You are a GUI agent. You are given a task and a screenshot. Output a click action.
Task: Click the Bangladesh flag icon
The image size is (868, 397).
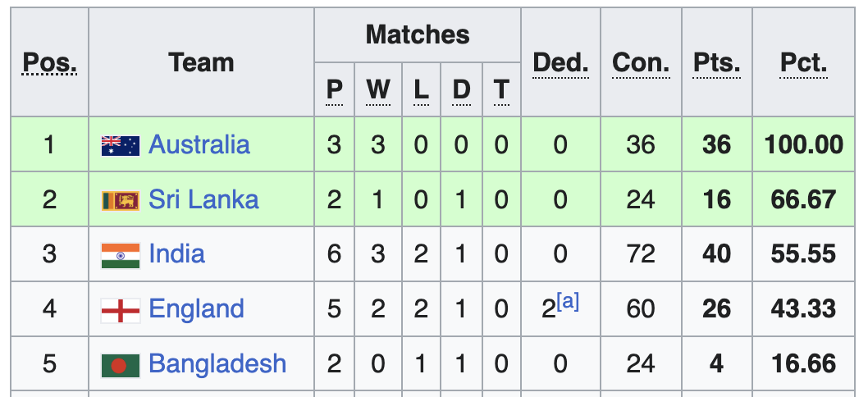point(120,364)
